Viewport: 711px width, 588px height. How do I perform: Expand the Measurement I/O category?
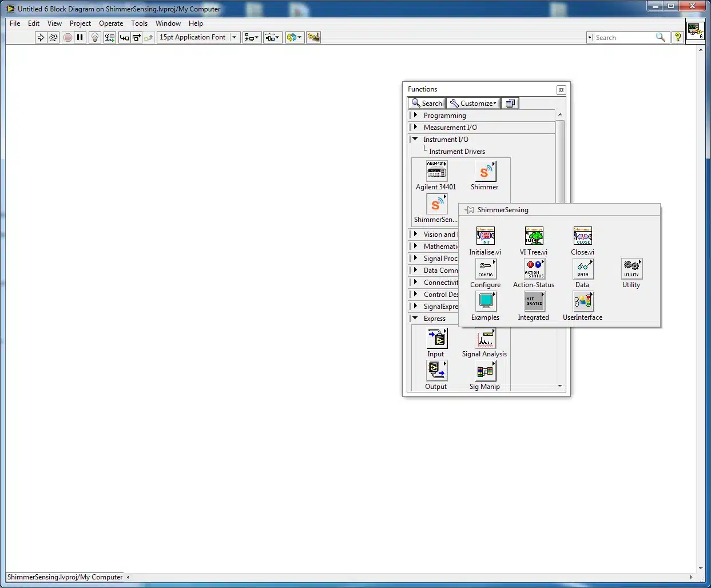(x=416, y=128)
